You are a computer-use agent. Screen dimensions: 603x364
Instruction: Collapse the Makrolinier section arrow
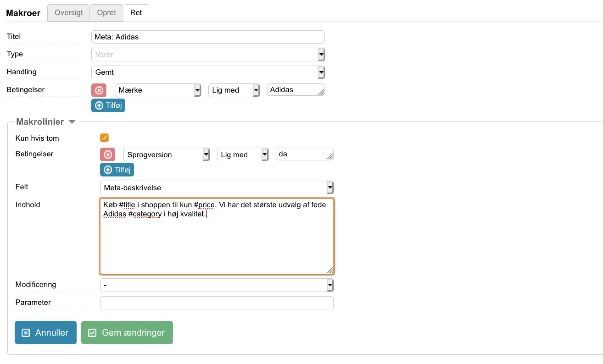tap(72, 122)
